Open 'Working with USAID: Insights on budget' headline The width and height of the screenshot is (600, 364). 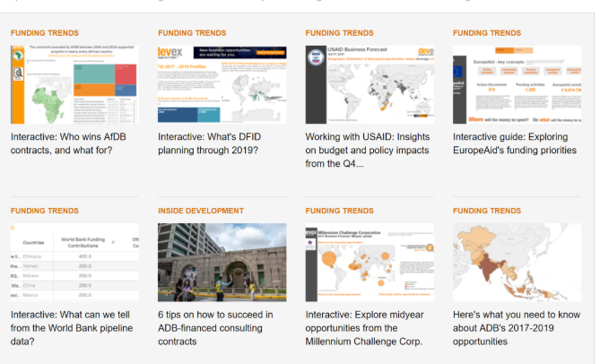pyautogui.click(x=368, y=151)
